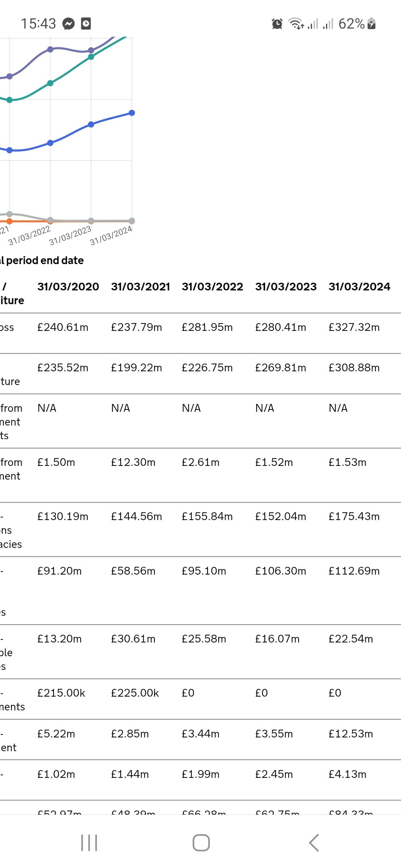401x868 pixels.
Task: Tap the clock app notification icon
Action: pos(86,24)
